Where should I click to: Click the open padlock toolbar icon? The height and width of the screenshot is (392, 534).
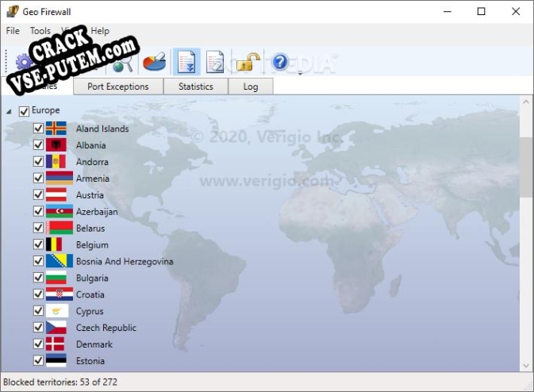coord(248,62)
